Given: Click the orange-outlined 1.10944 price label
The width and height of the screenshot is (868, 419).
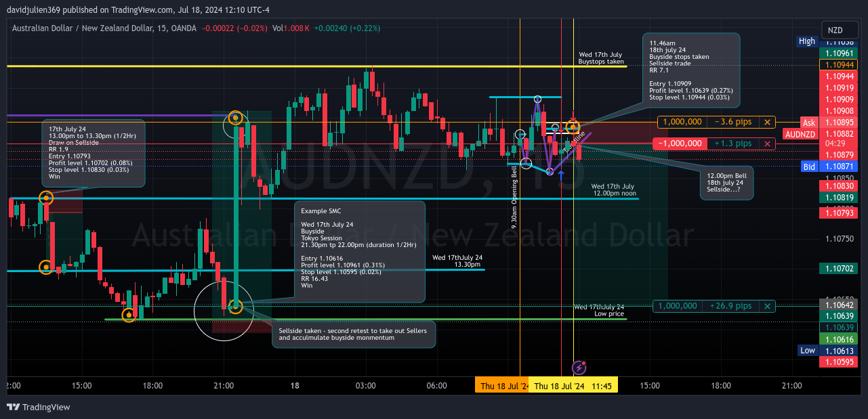Looking at the screenshot, I should 840,65.
